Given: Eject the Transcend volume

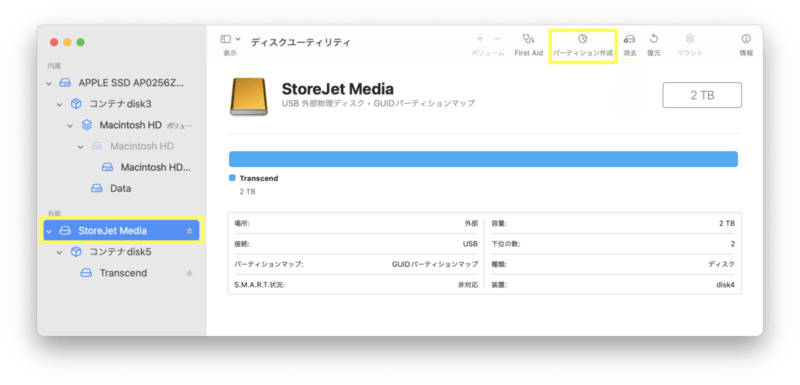Looking at the screenshot, I should 189,273.
